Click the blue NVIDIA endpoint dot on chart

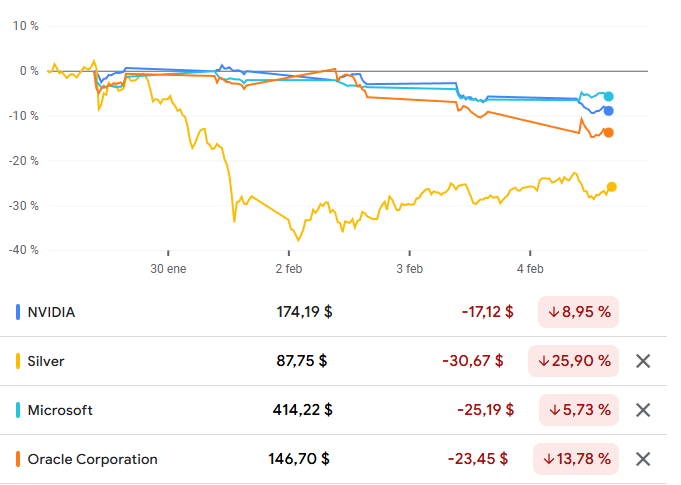tap(608, 111)
